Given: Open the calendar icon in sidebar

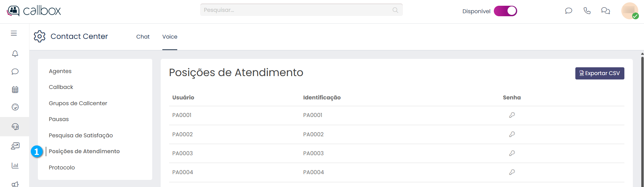Looking at the screenshot, I should 15,90.
